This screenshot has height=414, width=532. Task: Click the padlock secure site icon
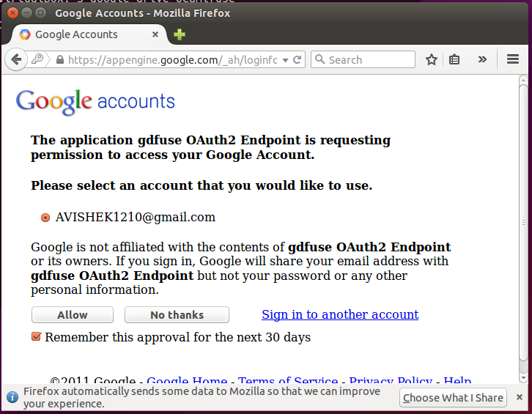(x=59, y=60)
